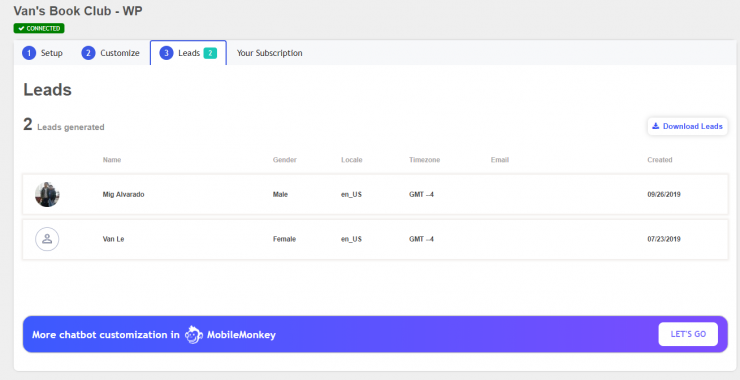740x380 pixels.
Task: Click Van Le's placeholder avatar icon
Action: pos(47,239)
